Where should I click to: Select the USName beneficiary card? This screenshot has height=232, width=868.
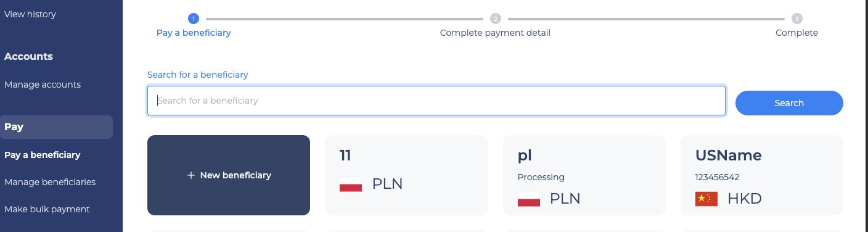pyautogui.click(x=762, y=175)
